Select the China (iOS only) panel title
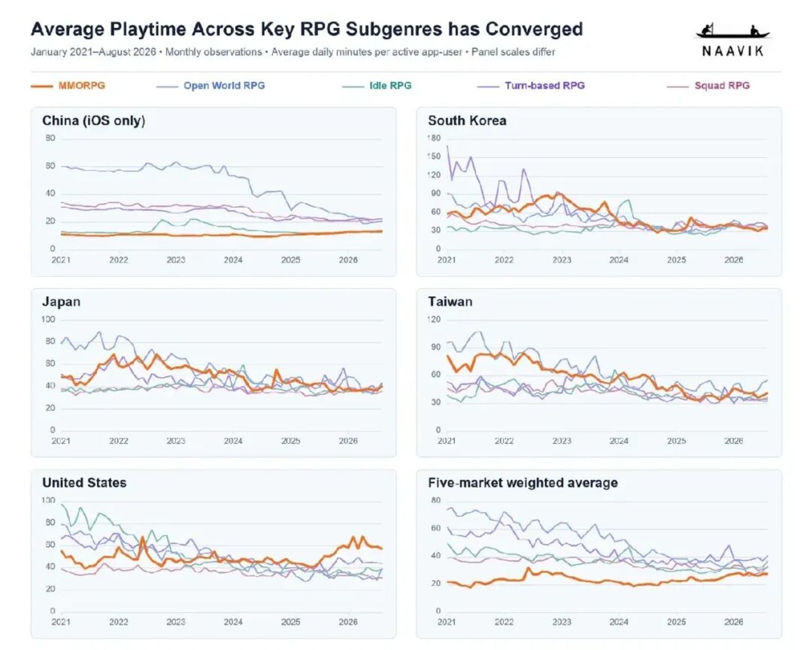The image size is (812, 650). coord(94,121)
